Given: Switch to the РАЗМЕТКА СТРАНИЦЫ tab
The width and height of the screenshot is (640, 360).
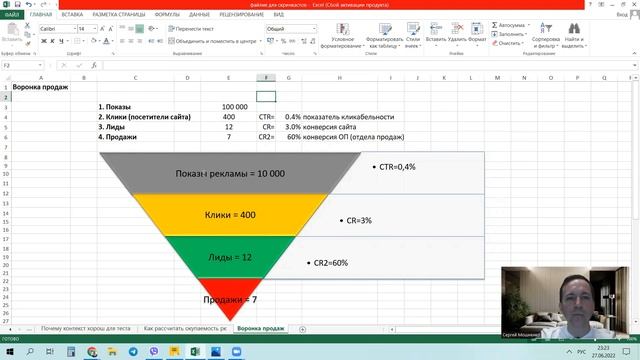Looking at the screenshot, I should tap(119, 14).
